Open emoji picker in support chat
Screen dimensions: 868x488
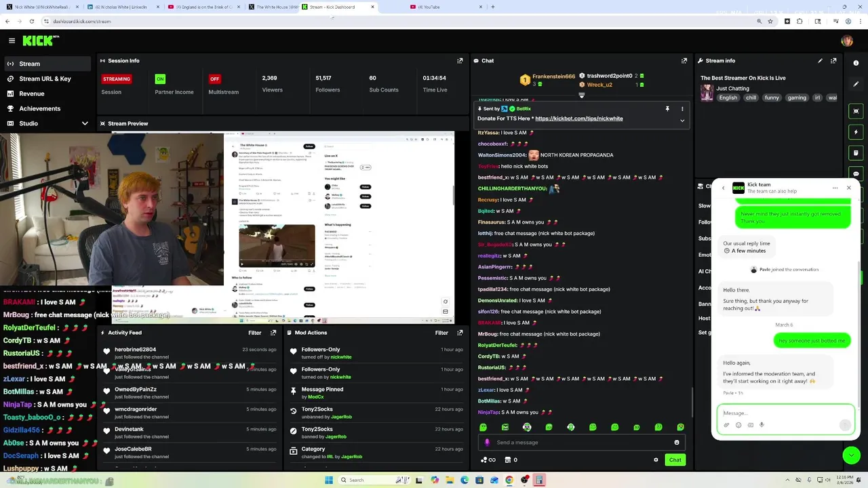(738, 425)
